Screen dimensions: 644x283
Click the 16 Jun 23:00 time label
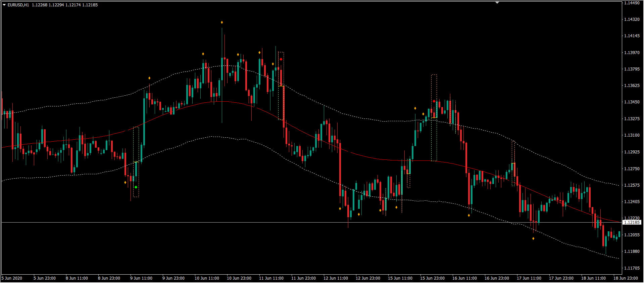497,278
